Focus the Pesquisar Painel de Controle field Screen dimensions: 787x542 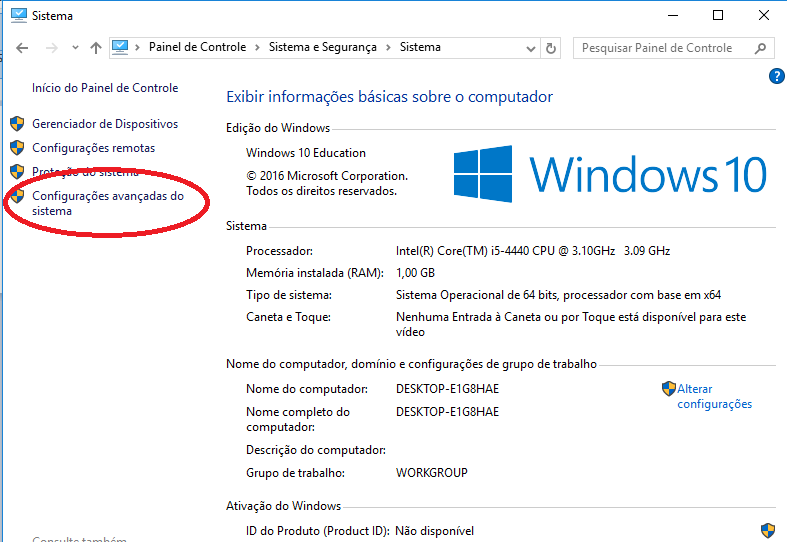click(x=673, y=48)
